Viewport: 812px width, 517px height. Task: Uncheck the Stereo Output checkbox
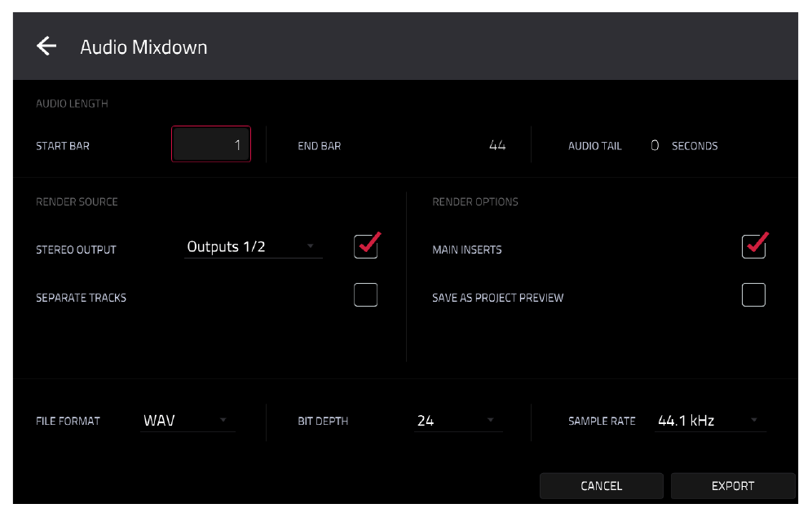point(365,246)
